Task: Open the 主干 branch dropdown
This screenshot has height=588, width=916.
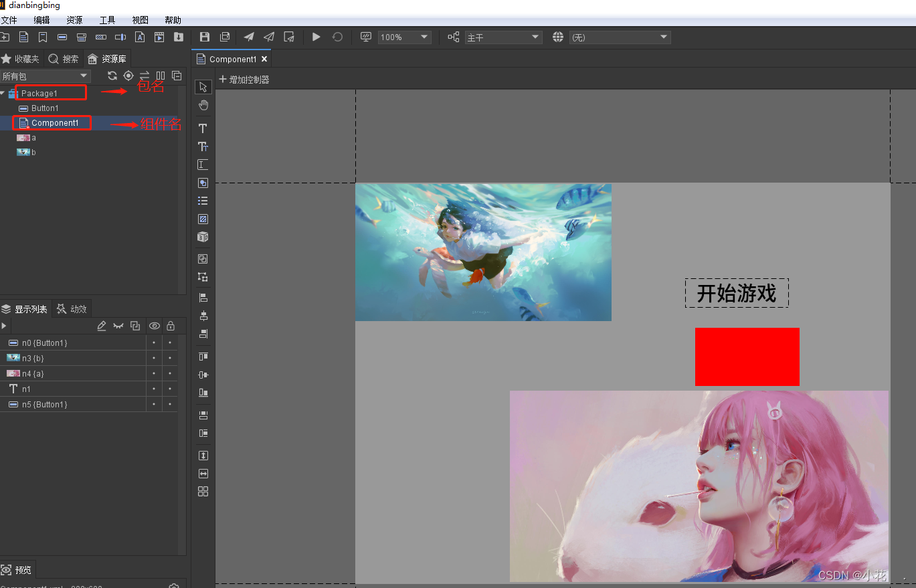Action: click(503, 37)
